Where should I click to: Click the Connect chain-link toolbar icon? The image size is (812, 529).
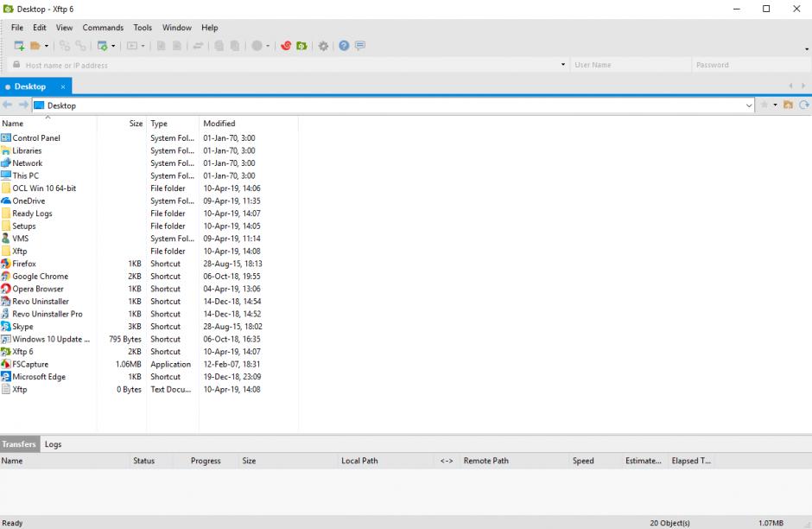(x=64, y=46)
